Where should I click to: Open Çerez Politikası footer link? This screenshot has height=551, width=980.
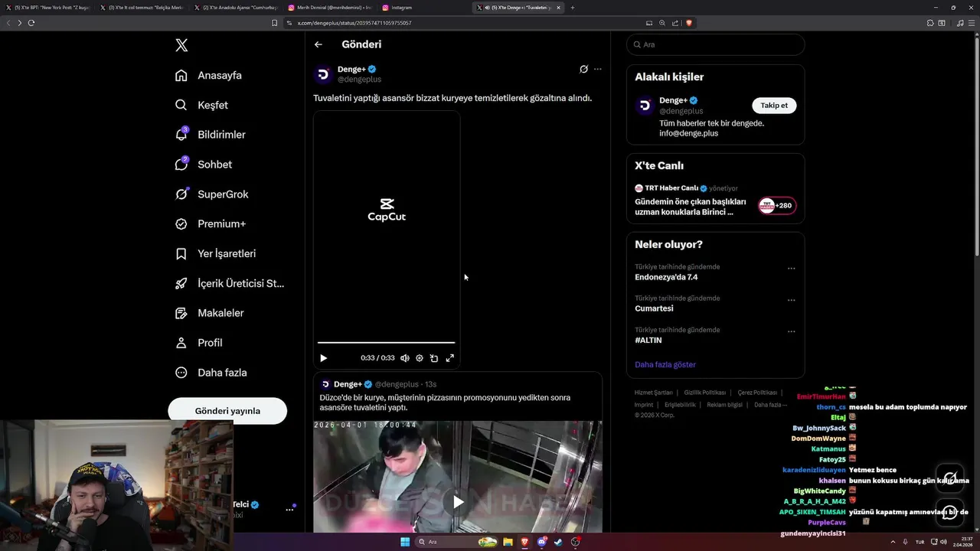pyautogui.click(x=757, y=393)
